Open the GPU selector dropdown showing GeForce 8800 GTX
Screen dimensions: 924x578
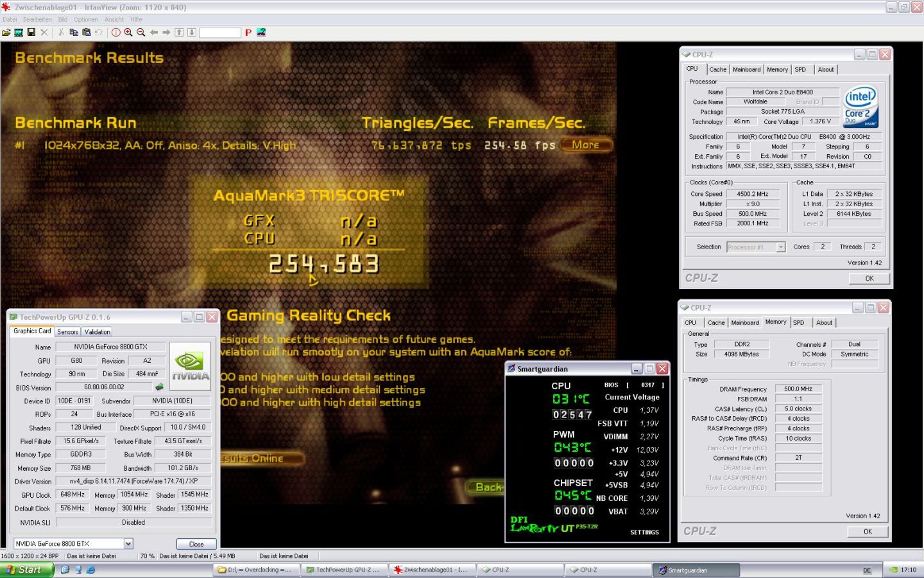click(128, 543)
